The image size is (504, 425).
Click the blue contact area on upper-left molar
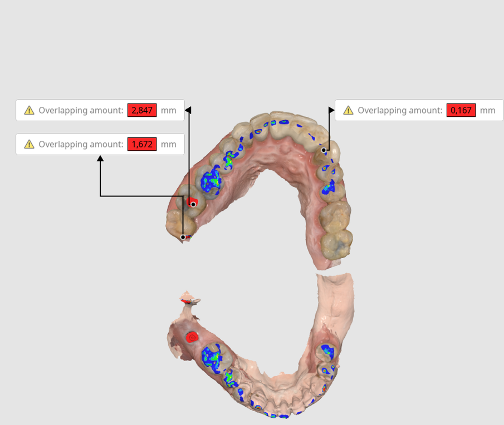tap(211, 180)
